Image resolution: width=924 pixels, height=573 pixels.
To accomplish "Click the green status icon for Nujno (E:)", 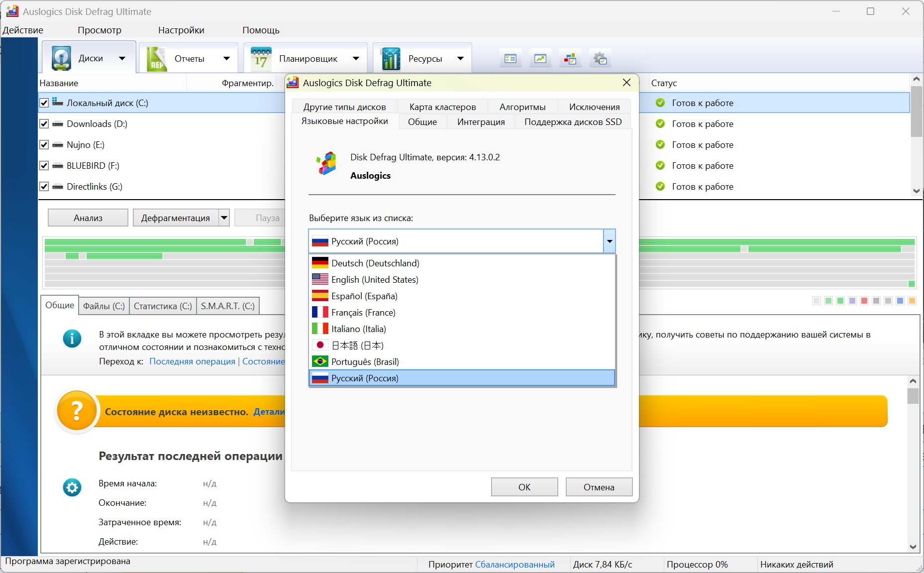I will pos(660,144).
